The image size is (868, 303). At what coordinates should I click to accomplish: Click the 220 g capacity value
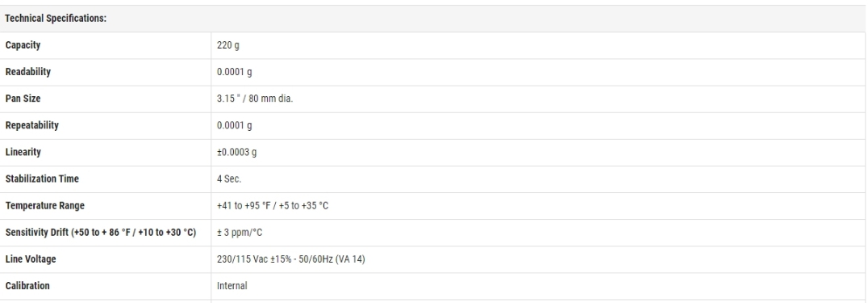point(228,45)
